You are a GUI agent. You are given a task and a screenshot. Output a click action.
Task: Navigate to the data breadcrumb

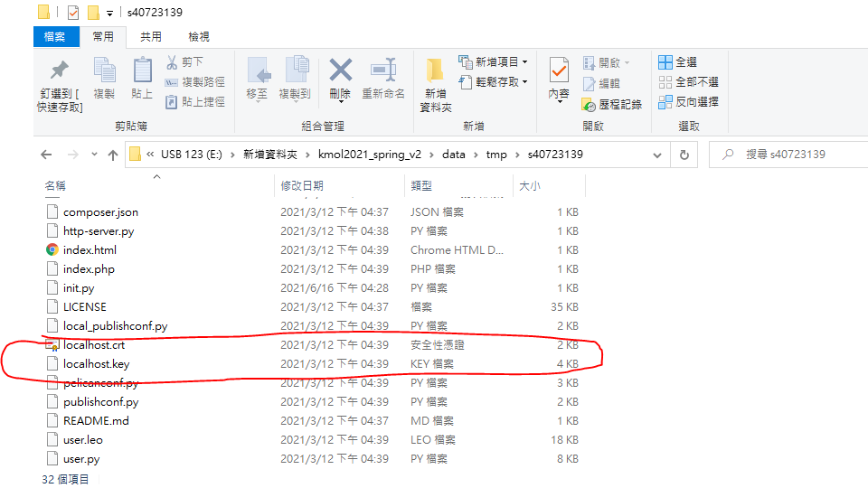(453, 155)
